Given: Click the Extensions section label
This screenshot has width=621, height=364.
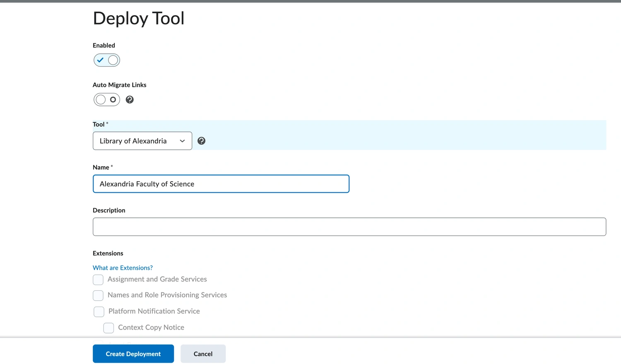Looking at the screenshot, I should pos(108,254).
